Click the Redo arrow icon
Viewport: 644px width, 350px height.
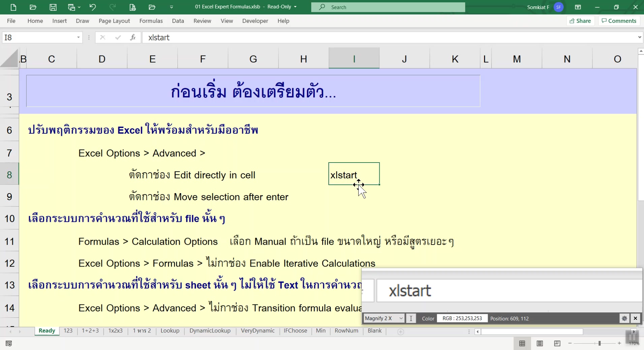coord(112,7)
